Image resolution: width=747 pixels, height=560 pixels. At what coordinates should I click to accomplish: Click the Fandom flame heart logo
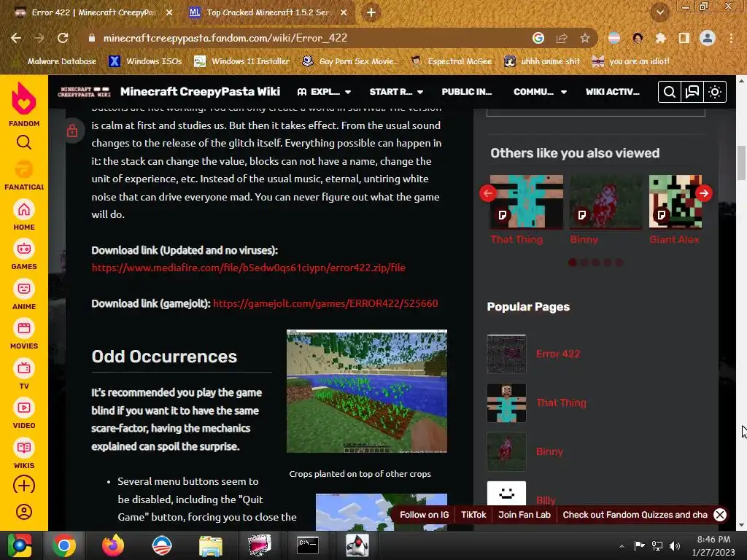click(x=24, y=98)
